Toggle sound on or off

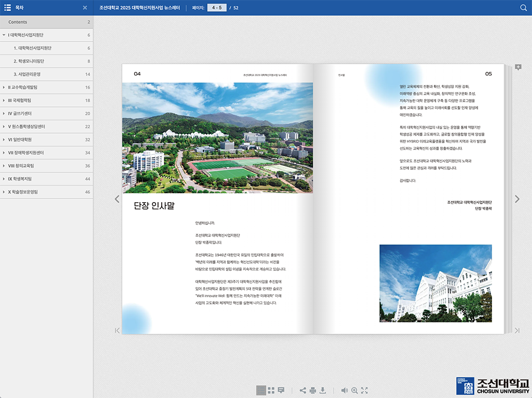click(345, 390)
